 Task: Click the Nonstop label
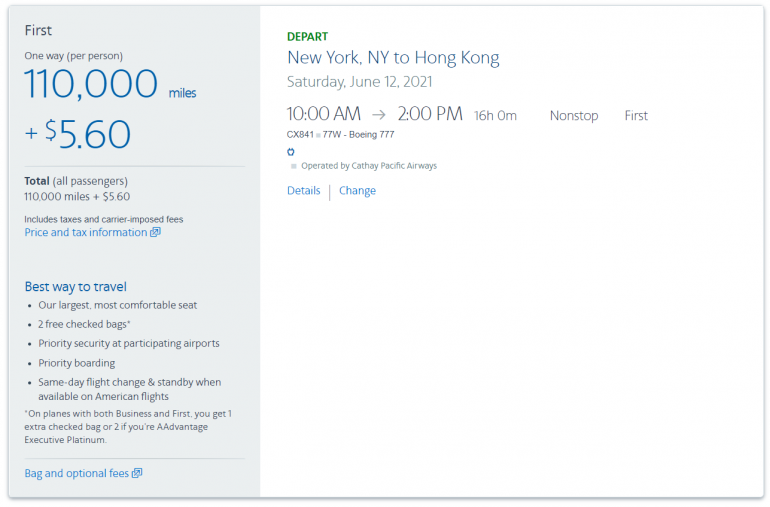(573, 116)
